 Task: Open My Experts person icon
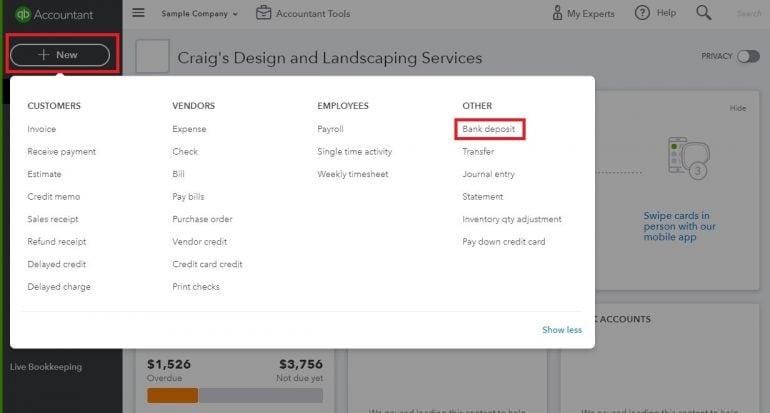tap(557, 13)
